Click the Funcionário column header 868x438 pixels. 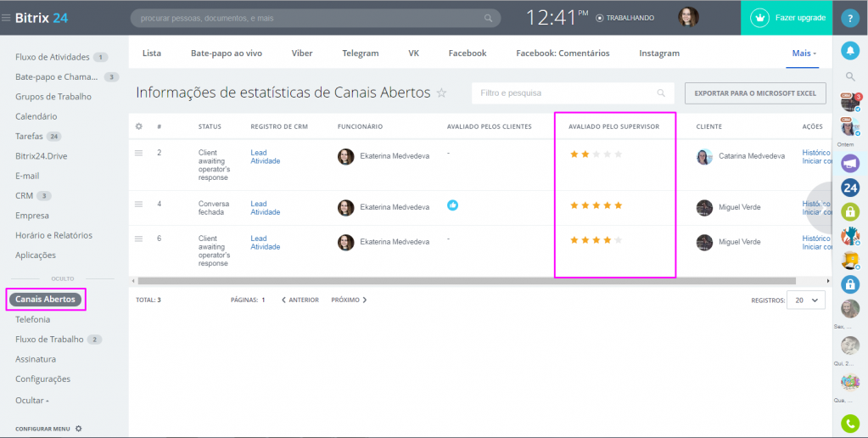coord(360,126)
